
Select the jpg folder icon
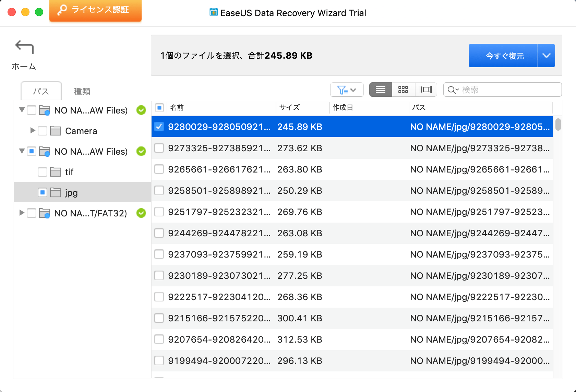(x=56, y=192)
